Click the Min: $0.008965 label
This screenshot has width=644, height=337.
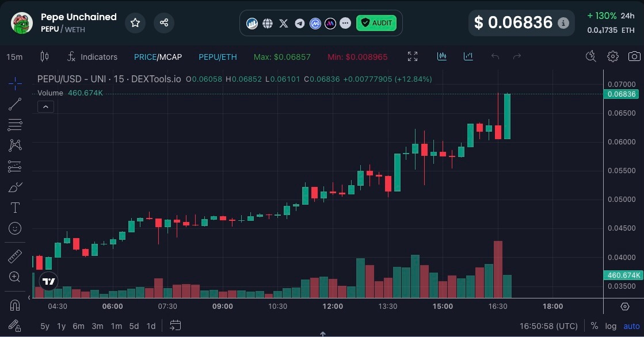point(357,57)
